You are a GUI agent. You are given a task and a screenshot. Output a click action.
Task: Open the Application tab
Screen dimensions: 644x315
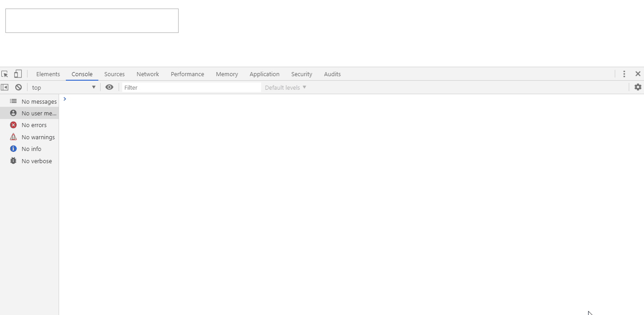(x=265, y=74)
